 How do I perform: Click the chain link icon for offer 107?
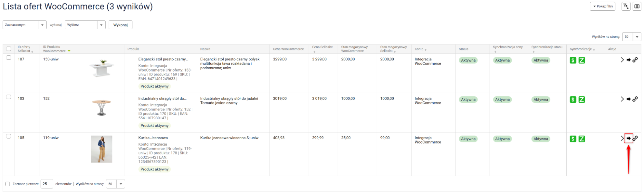tap(635, 60)
